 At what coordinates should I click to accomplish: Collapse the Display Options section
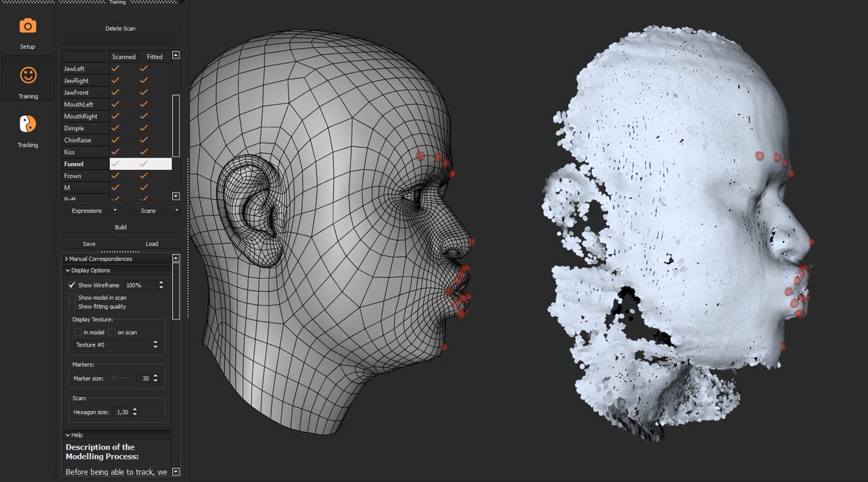(116, 270)
